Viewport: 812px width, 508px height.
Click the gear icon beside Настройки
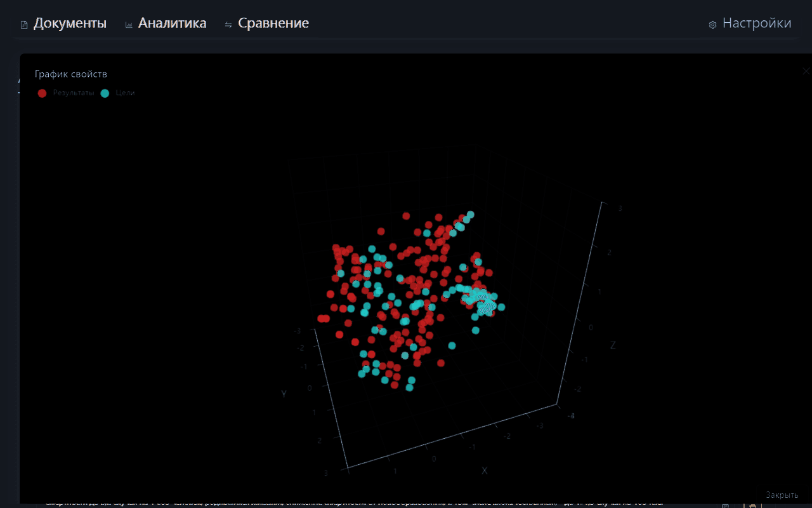(x=712, y=25)
